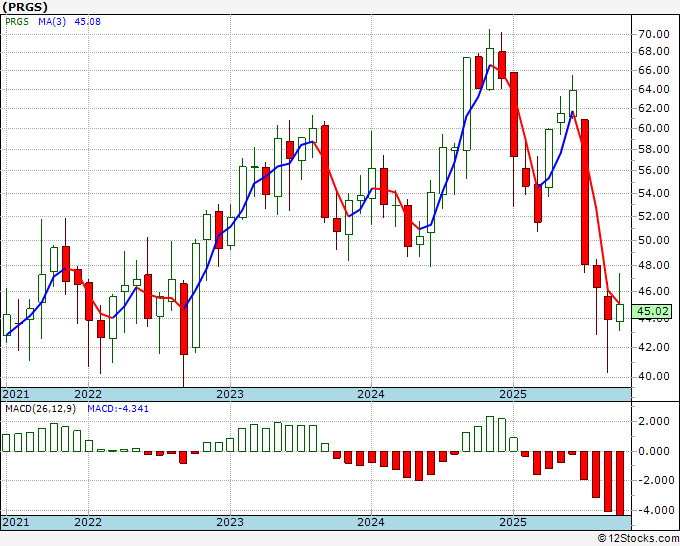
Task: Click the 66.00 price axis label
Action: [x=654, y=70]
